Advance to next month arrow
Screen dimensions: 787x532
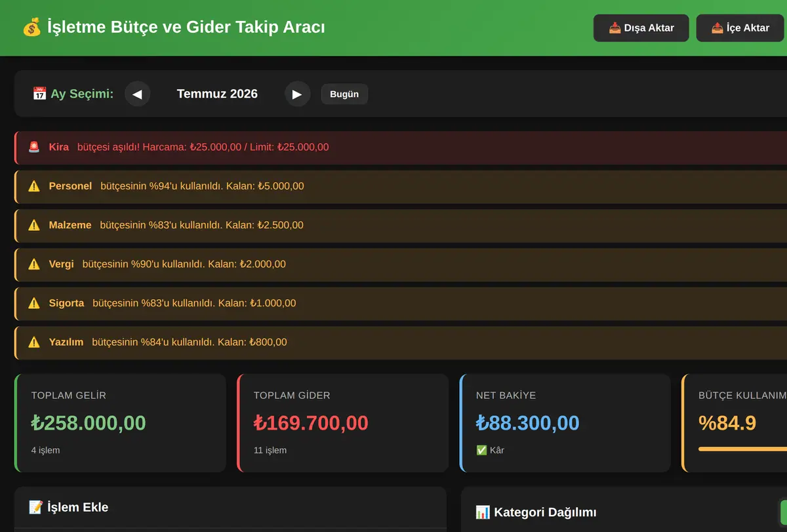(297, 94)
